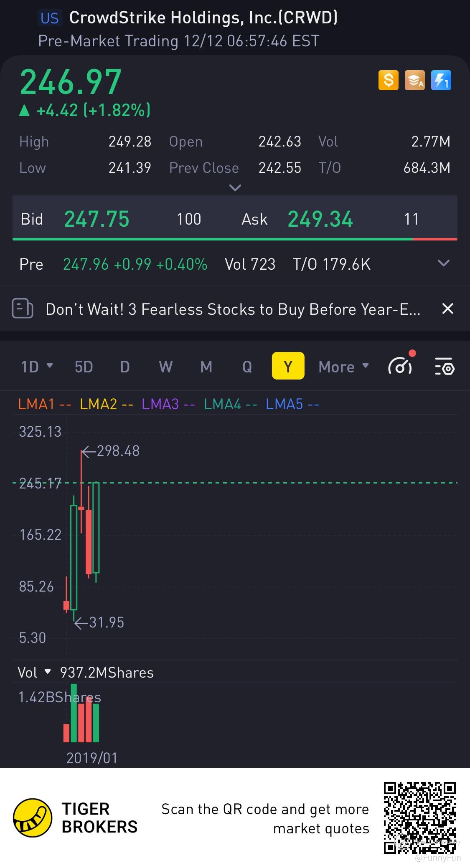This screenshot has width=470, height=868.
Task: Tap the QR code image
Action: coord(419,817)
